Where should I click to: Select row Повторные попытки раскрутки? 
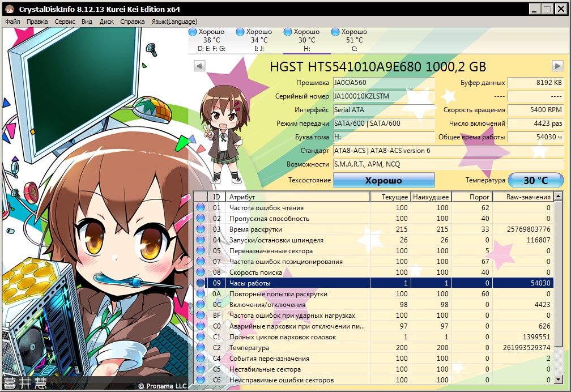pyautogui.click(x=374, y=293)
